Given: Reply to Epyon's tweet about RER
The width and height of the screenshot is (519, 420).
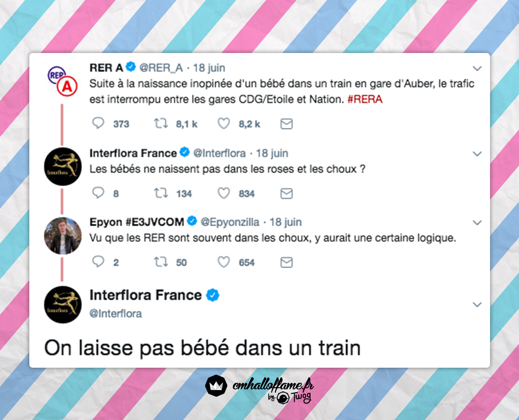Looking at the screenshot, I should point(98,261).
